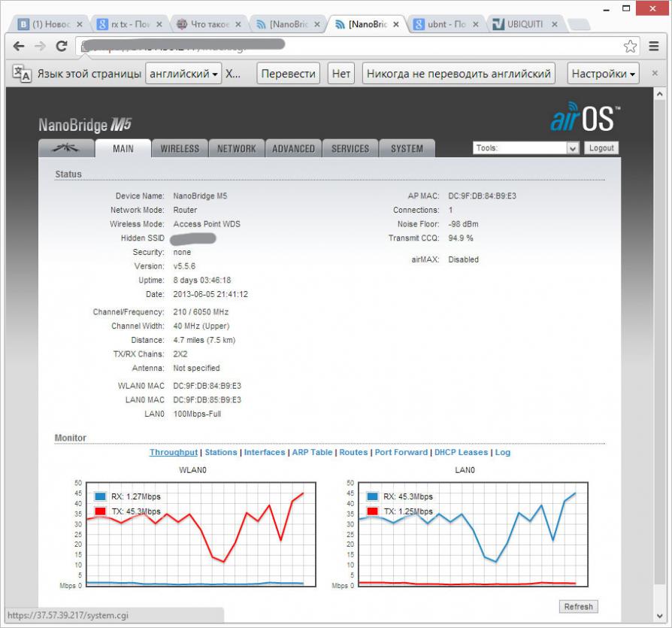Open the Tools dropdown

[x=526, y=148]
